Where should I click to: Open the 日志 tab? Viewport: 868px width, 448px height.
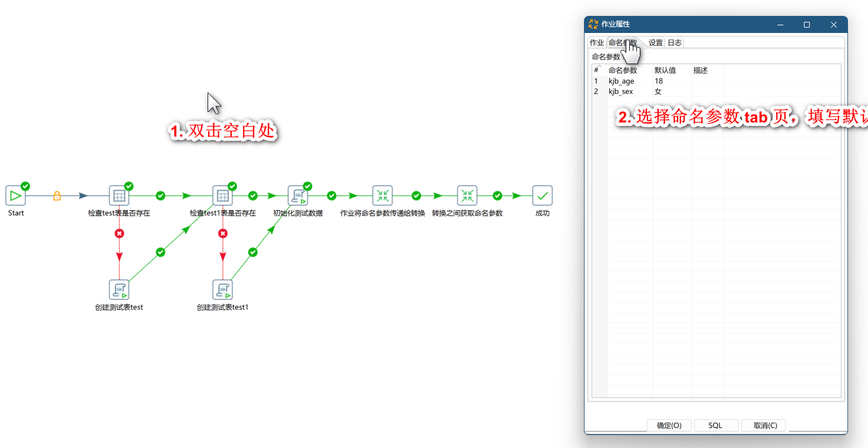tap(675, 43)
